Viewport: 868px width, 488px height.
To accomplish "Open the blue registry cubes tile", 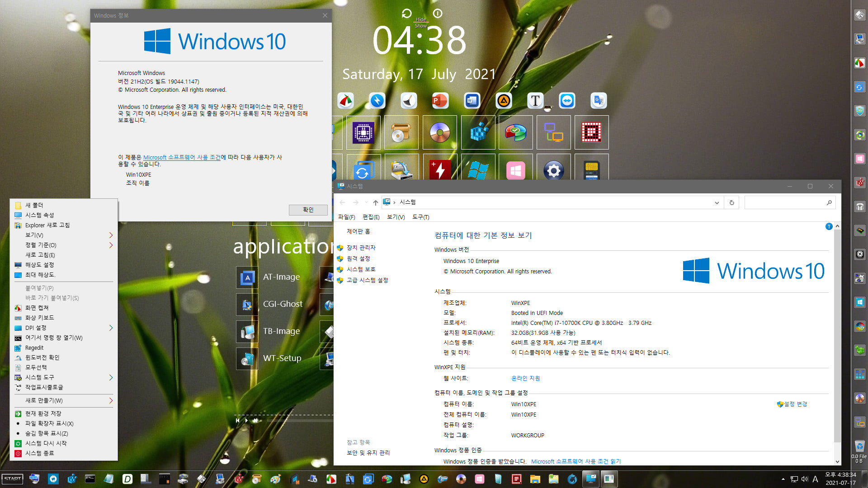I will pos(478,132).
